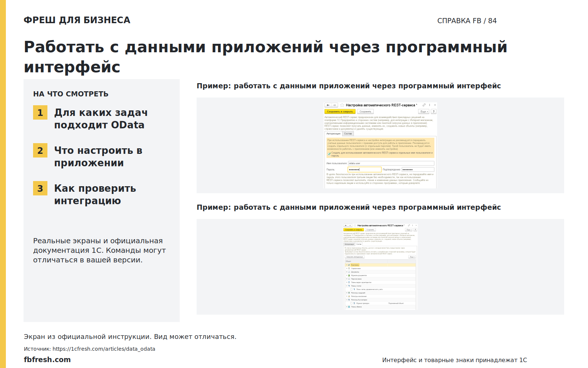Click the Регистры сведений icon in the tree

tap(349, 293)
